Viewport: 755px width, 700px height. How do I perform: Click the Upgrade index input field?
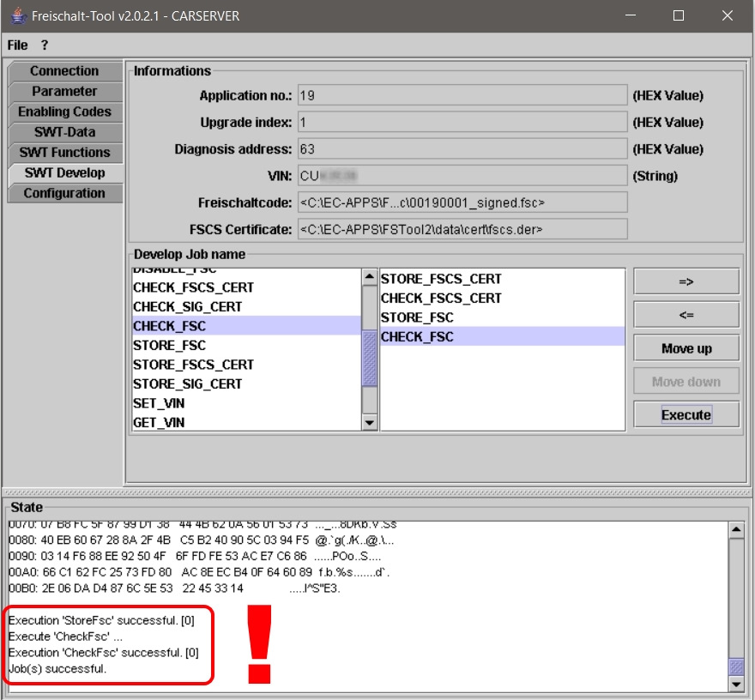pos(462,123)
